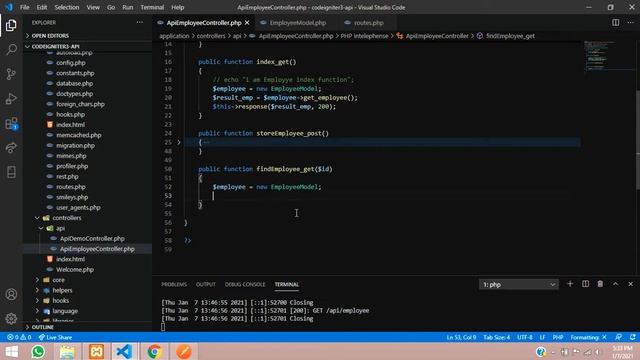Click the Explorer more actions ellipsis
This screenshot has height=360, width=640.
(x=140, y=22)
